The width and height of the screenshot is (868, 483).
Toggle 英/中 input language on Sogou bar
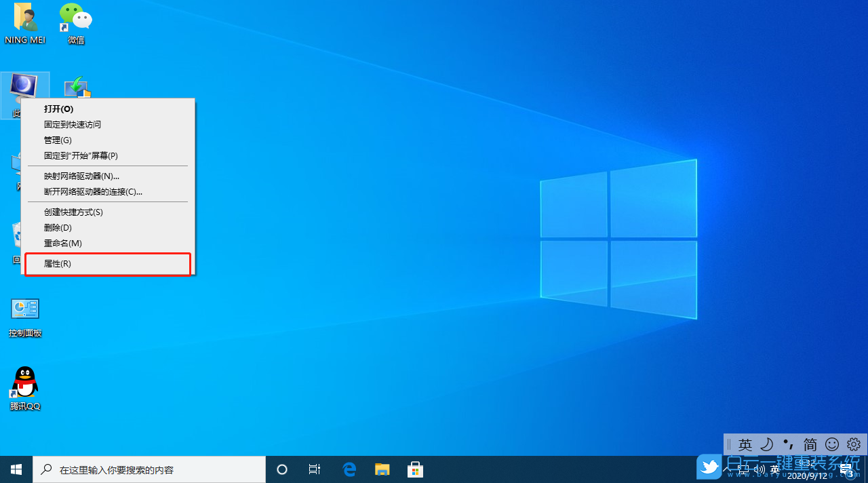[745, 444]
